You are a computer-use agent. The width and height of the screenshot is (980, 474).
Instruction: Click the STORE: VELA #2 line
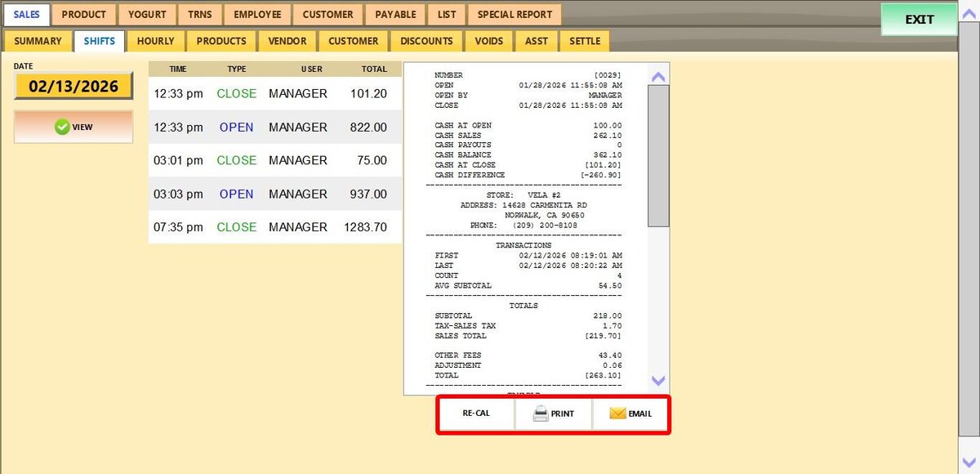click(x=523, y=195)
